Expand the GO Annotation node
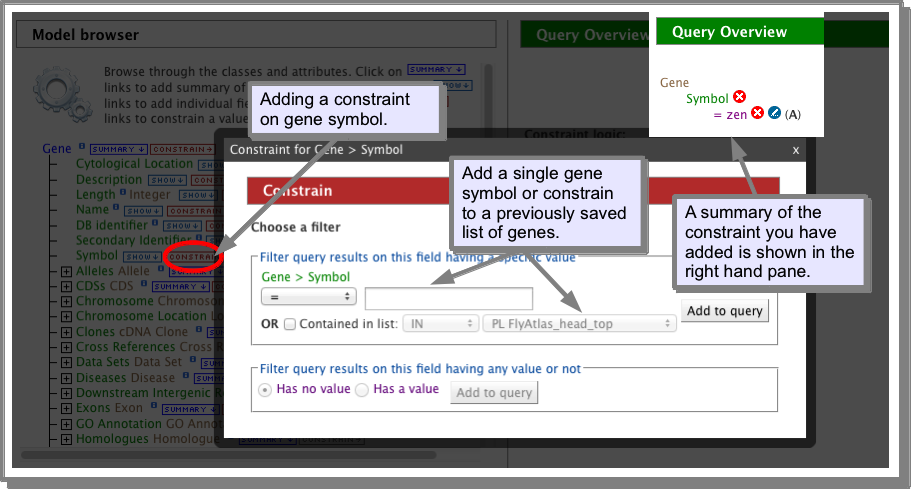 pos(66,425)
